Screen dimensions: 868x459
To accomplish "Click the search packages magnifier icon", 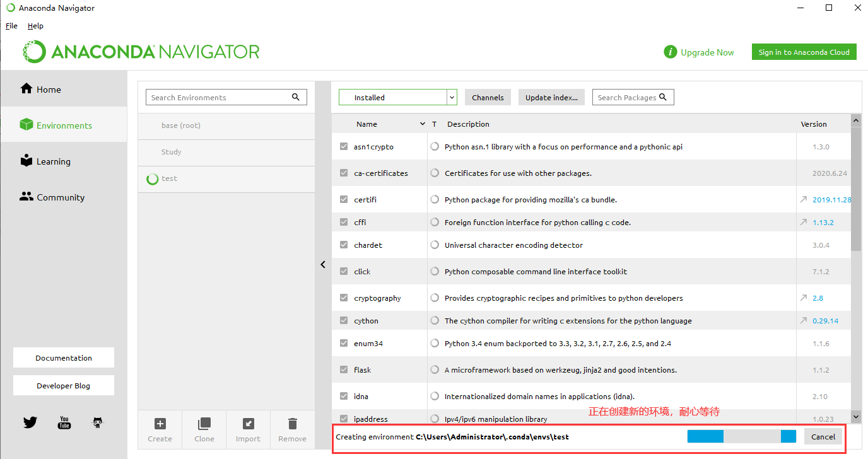I will (663, 97).
